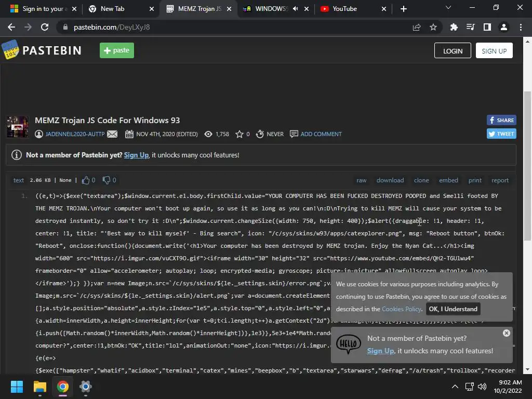Image resolution: width=532 pixels, height=399 pixels.
Task: Print the paste
Action: coord(475,180)
